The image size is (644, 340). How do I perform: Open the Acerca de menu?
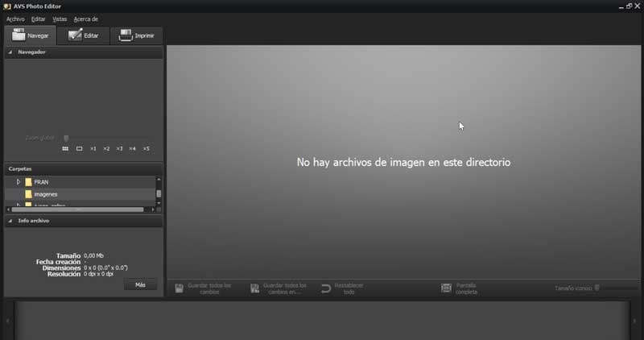86,19
